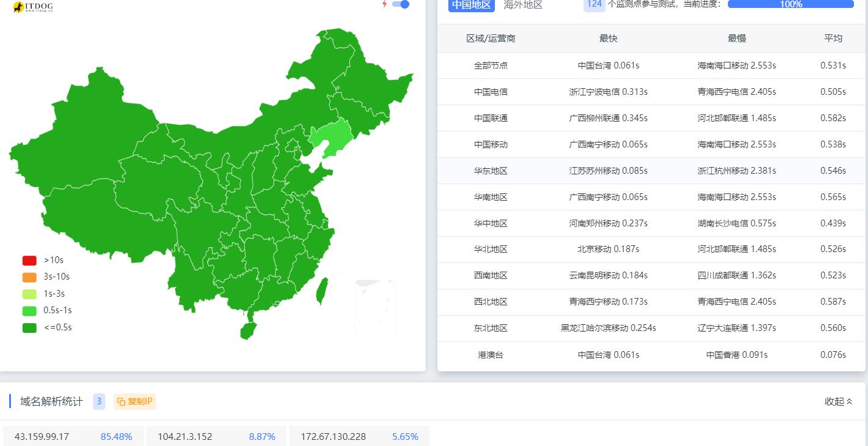Select the red >10s legend swatch
The image size is (868, 446).
pyautogui.click(x=29, y=260)
